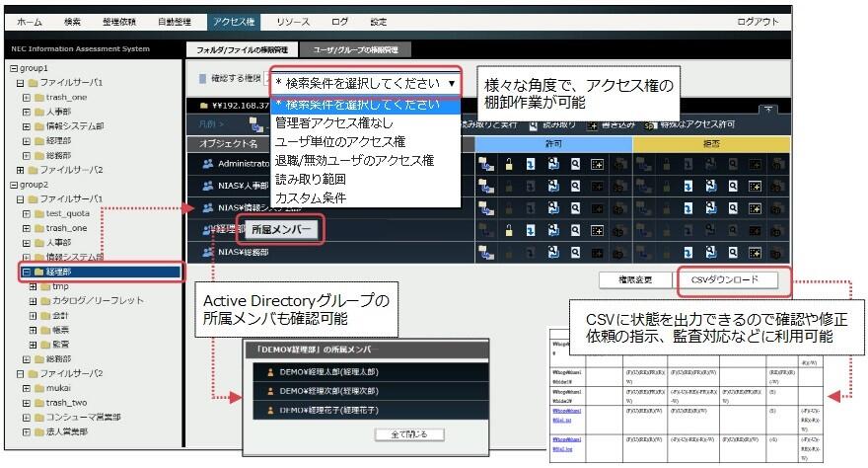This screenshot has height=468, width=868.
Task: Open the アクセス権 menu tab
Action: [x=233, y=21]
